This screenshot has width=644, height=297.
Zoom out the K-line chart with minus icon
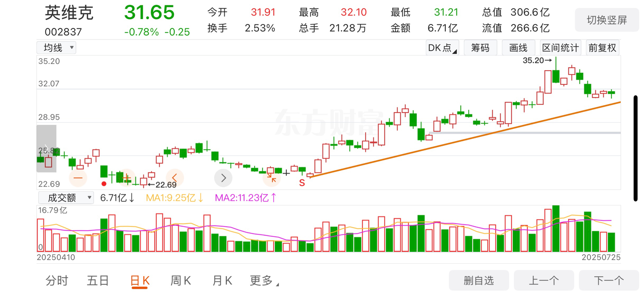pyautogui.click(x=78, y=178)
